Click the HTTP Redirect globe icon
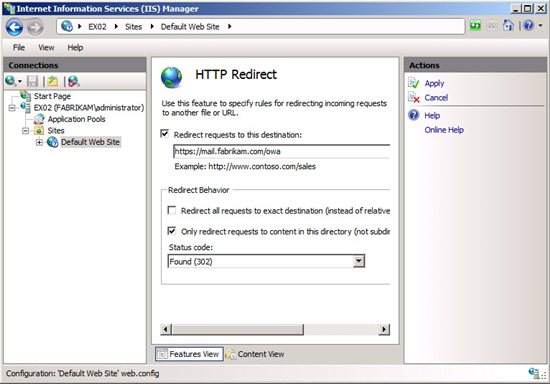 point(172,77)
